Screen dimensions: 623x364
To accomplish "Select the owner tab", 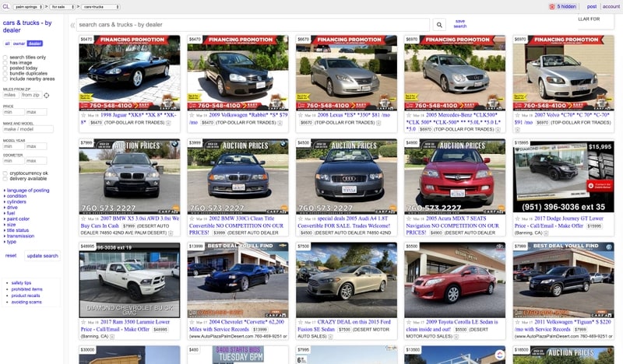I will [19, 44].
